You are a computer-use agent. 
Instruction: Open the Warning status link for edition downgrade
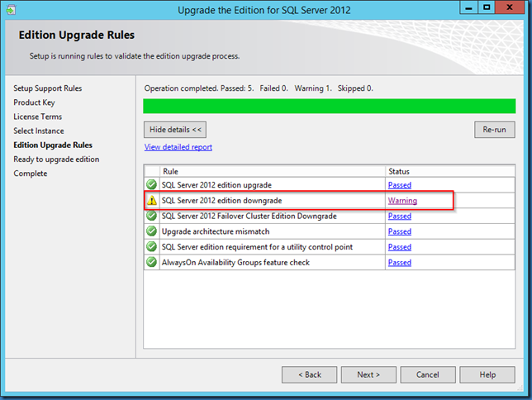point(402,201)
